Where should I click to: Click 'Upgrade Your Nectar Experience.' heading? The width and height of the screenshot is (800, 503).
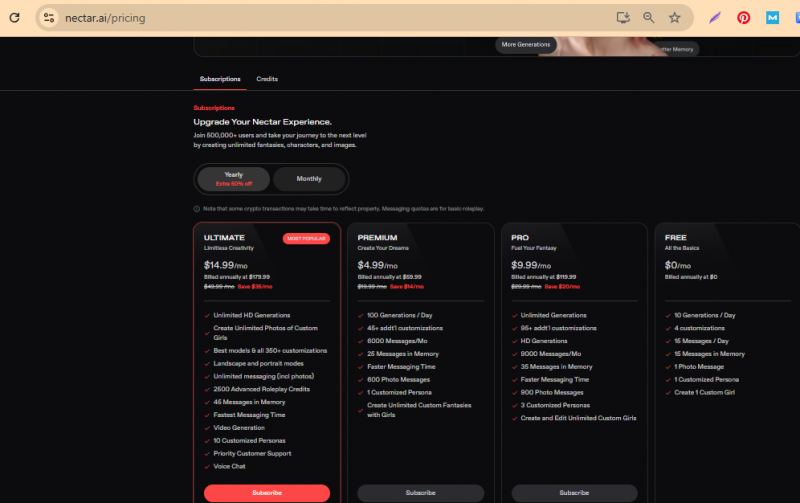point(262,122)
